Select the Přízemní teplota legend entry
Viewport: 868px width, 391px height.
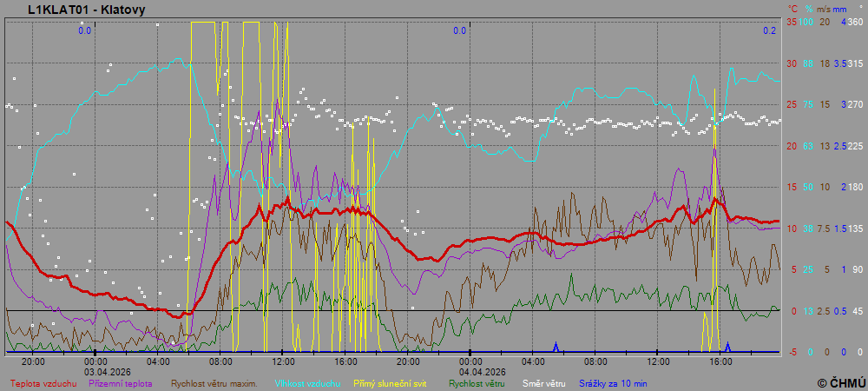(121, 383)
